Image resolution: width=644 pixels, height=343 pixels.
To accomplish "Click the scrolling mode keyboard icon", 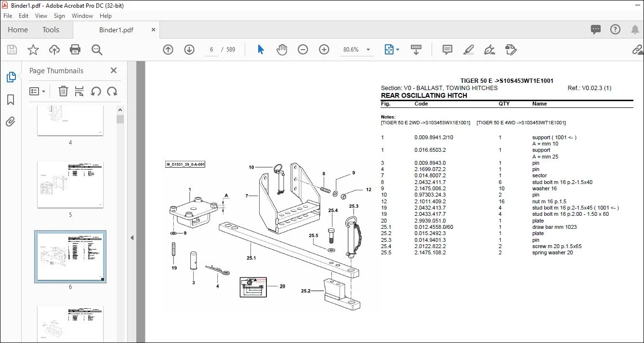I will [x=416, y=50].
